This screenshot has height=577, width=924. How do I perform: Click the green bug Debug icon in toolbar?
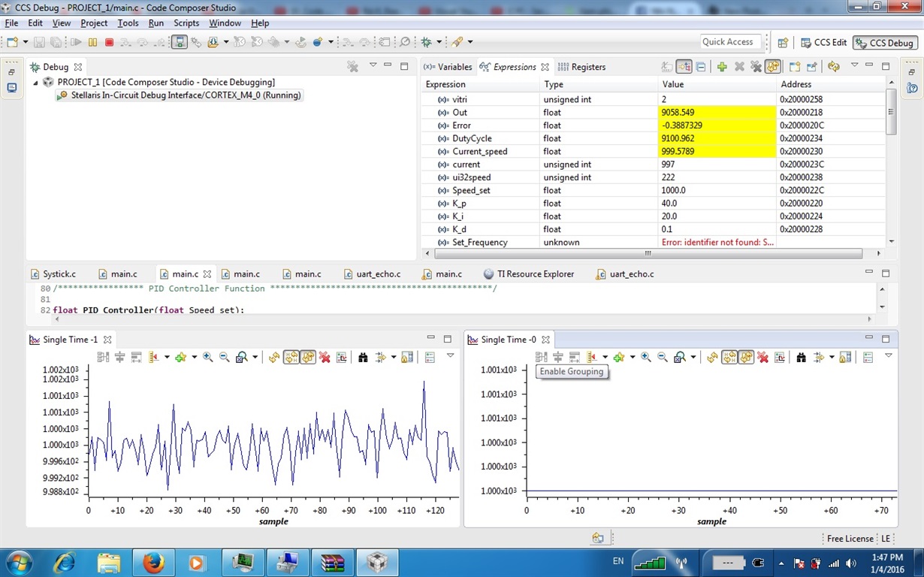click(425, 43)
